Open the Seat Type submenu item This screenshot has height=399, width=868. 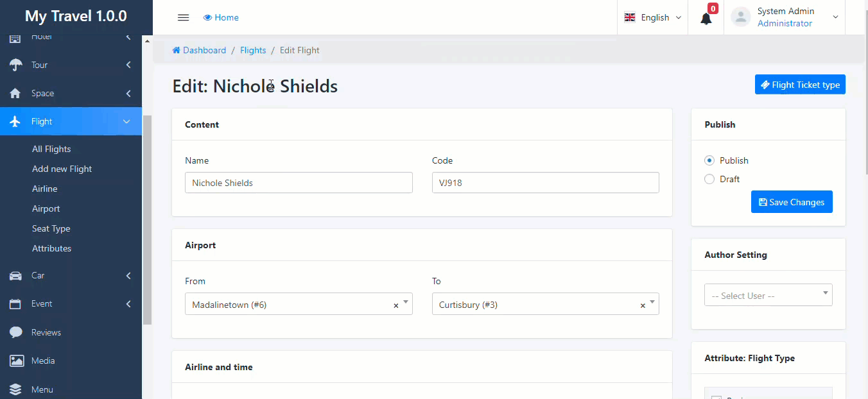tap(51, 228)
